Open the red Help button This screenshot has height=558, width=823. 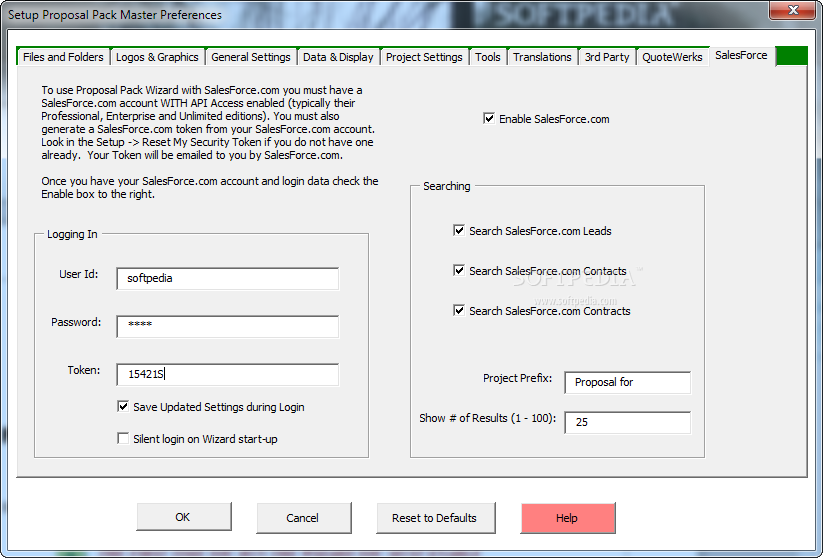[x=567, y=518]
